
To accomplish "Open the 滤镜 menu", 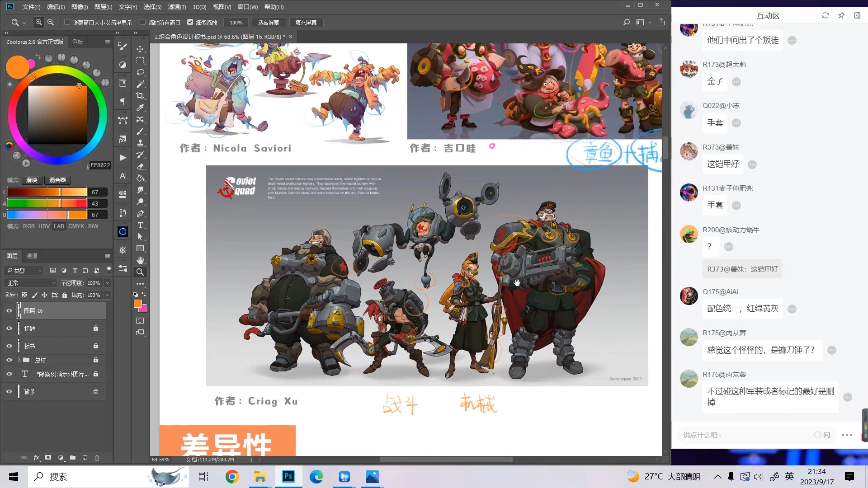I will tap(177, 7).
